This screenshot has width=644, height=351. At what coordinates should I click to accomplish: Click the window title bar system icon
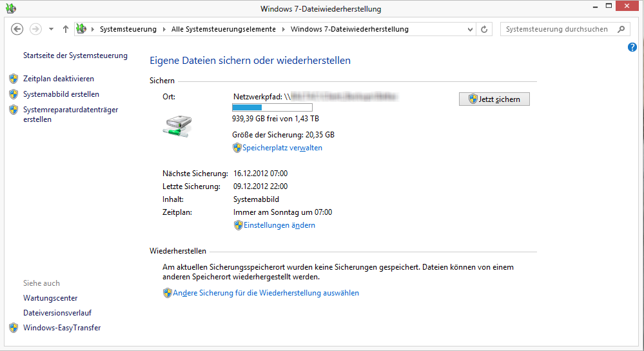click(11, 8)
